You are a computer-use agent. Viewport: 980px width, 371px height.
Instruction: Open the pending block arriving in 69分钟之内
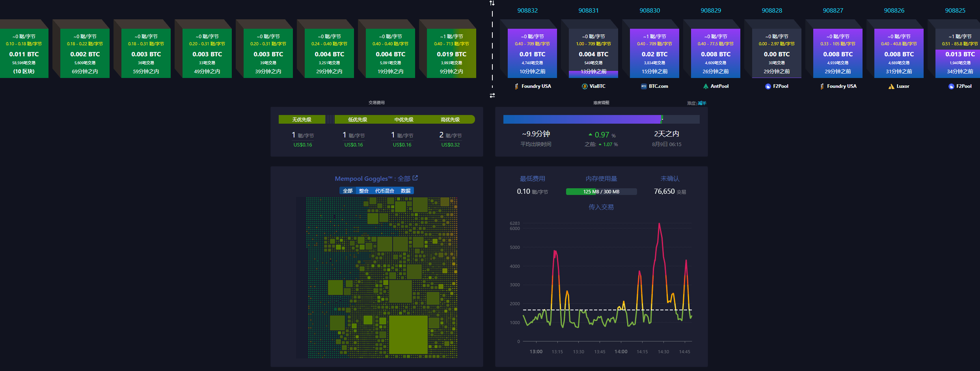click(85, 53)
